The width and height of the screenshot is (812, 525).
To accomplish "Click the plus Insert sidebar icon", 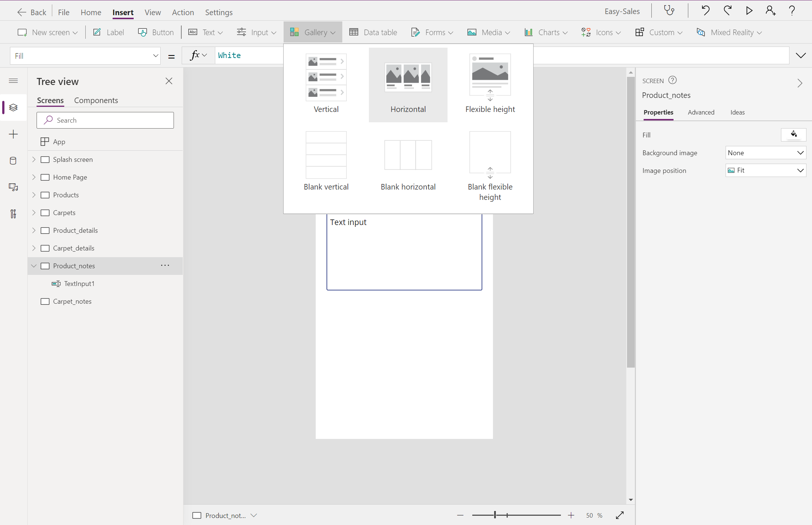I will [x=13, y=134].
